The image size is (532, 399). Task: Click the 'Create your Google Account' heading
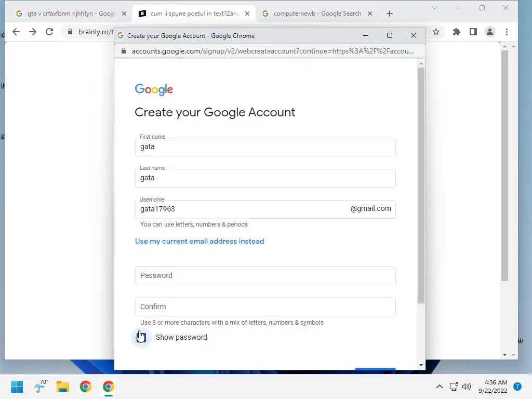(x=215, y=112)
